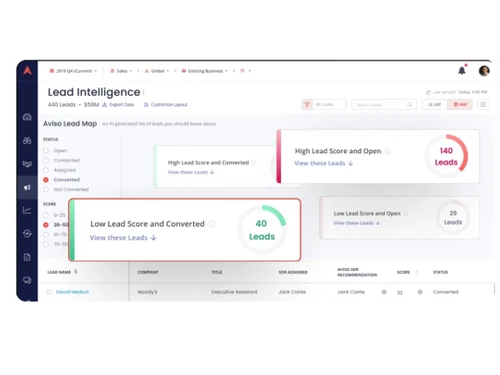Click the search magnifier icon
The height and width of the screenshot is (375, 500).
point(409,105)
